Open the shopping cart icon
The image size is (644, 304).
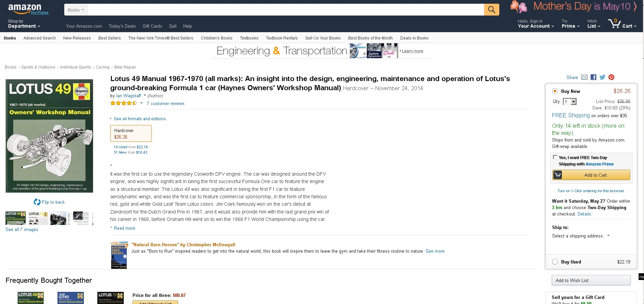(614, 23)
